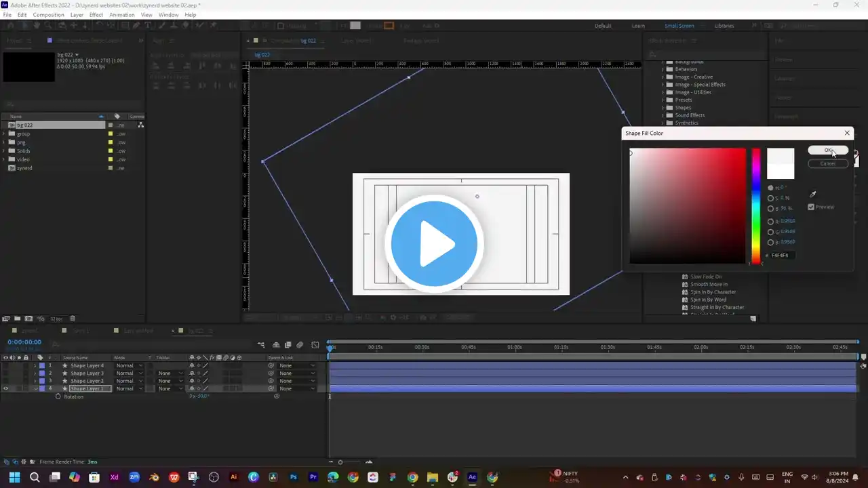
Task: Open the Composition menu
Action: (x=48, y=15)
